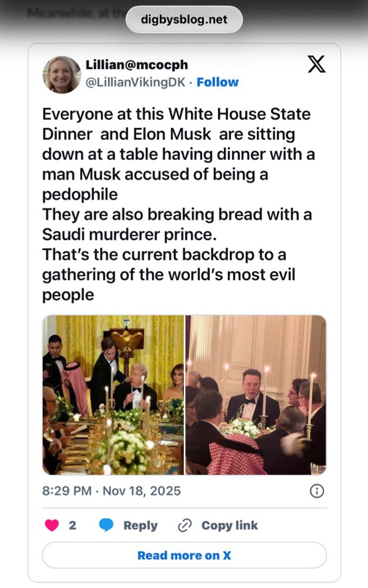Viewport: 368px width, 588px height.
Task: Click the word pedophile in tweet text
Action: tap(80, 195)
